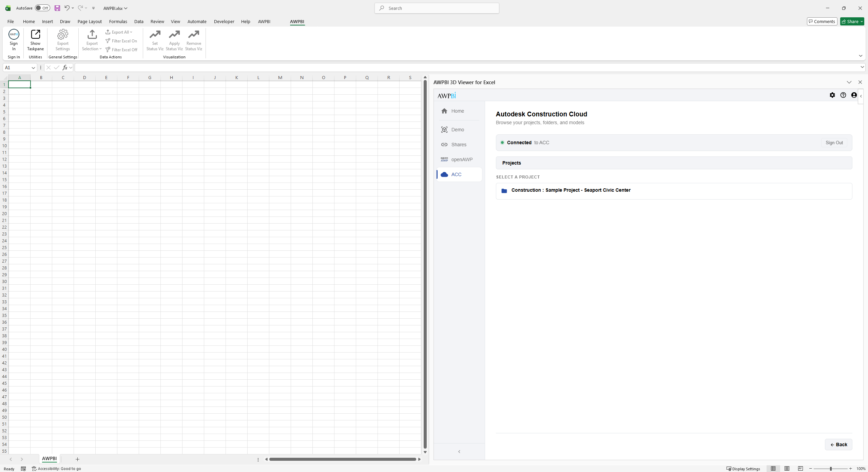Viewport: 868px width, 472px height.
Task: Click the zoom slider handle
Action: click(x=831, y=469)
